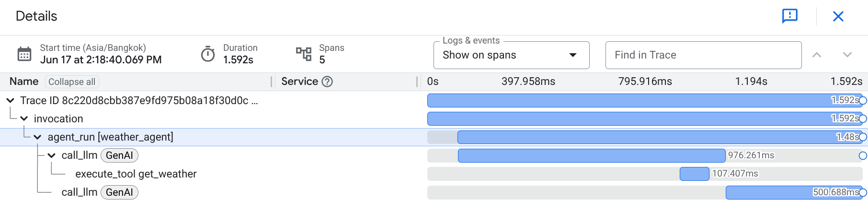Viewport: 868px width, 224px height.
Task: Click the 976.261ms call_llm timeline bar
Action: click(591, 155)
